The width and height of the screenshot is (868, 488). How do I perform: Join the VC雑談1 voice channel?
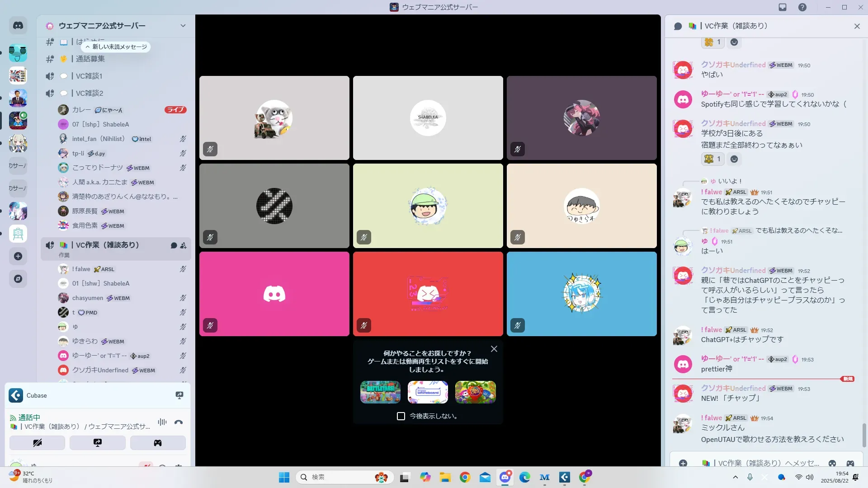(89, 76)
